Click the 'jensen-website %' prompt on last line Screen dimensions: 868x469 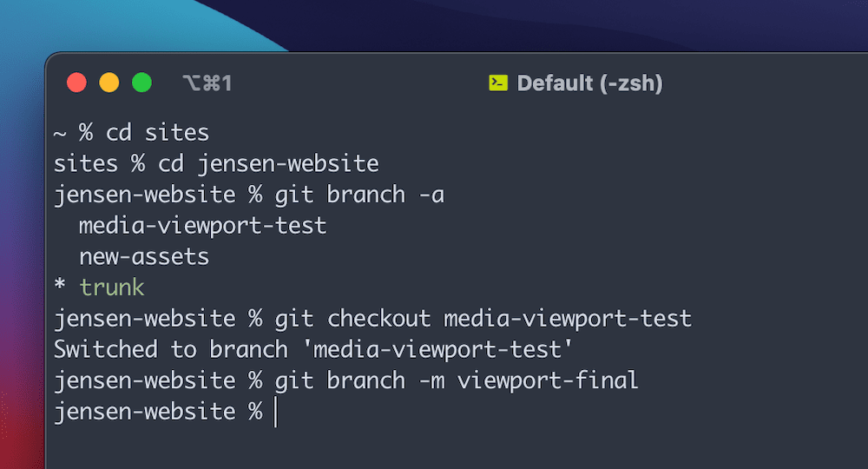[x=158, y=412]
